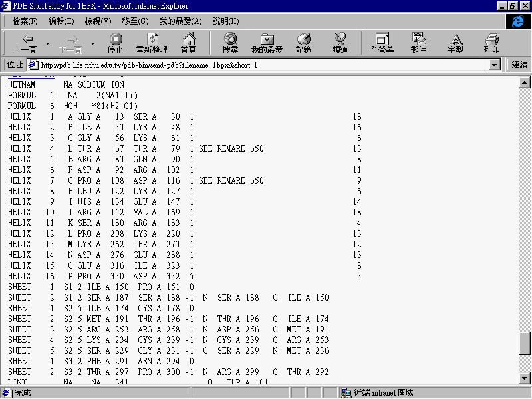Viewport: 532px width, 399px height.
Task: Open the Search (搜尋) panel
Action: pyautogui.click(x=230, y=43)
